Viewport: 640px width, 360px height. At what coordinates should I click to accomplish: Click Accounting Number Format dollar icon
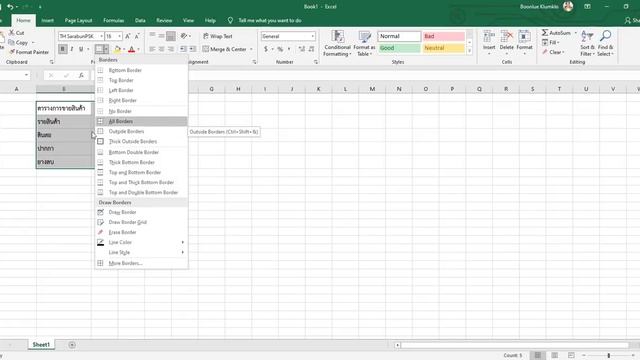266,49
